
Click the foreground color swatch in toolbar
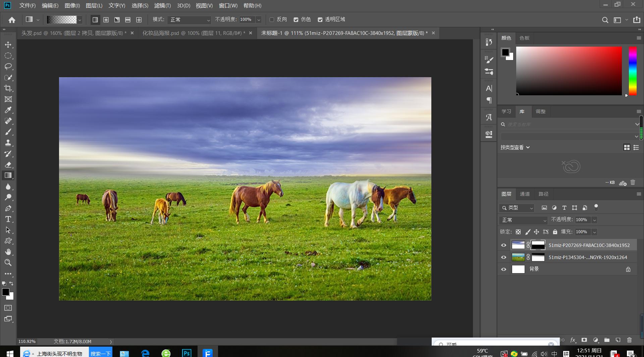pyautogui.click(x=5, y=292)
